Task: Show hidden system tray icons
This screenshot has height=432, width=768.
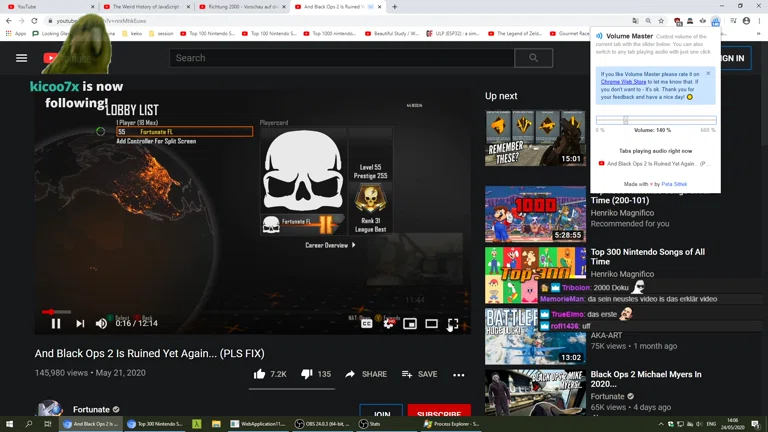Action: click(x=661, y=424)
